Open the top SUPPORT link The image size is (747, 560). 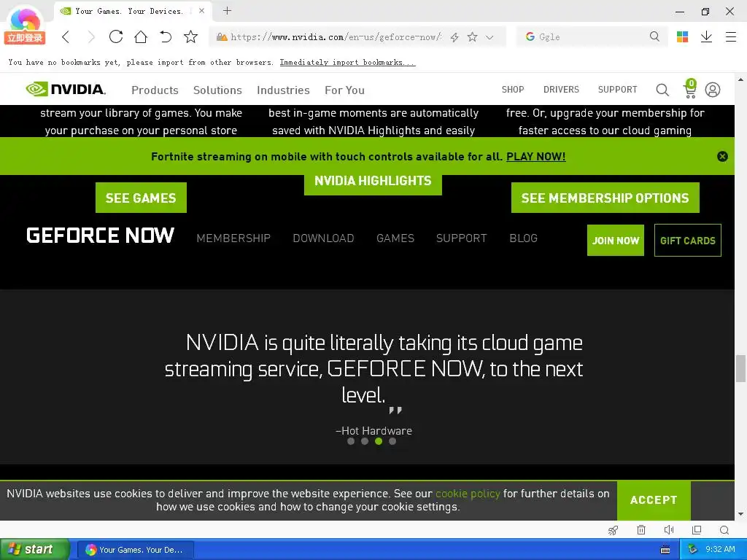(617, 90)
